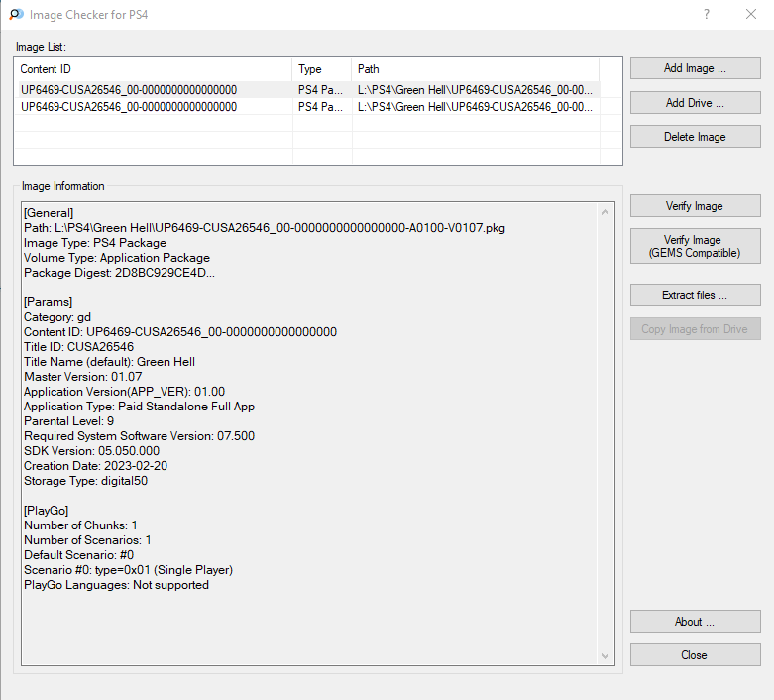Screen dimensions: 774x700
Task: Click the Copy Image from Drive button
Action: pyautogui.click(x=695, y=329)
